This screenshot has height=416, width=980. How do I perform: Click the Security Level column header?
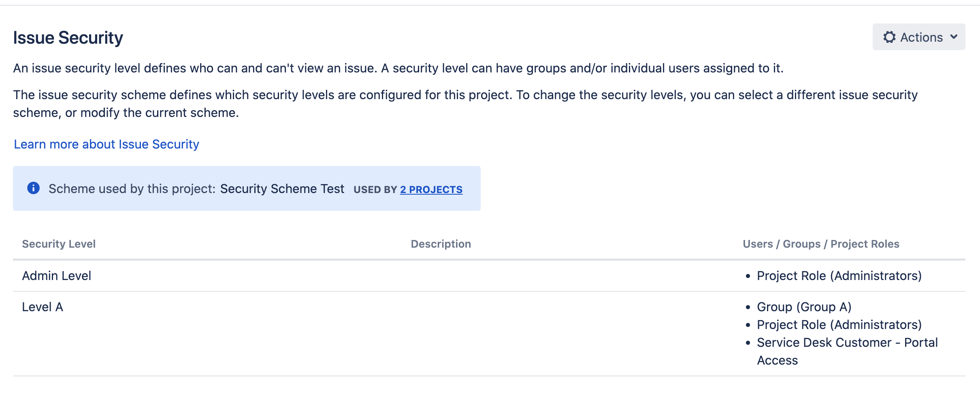tap(59, 244)
